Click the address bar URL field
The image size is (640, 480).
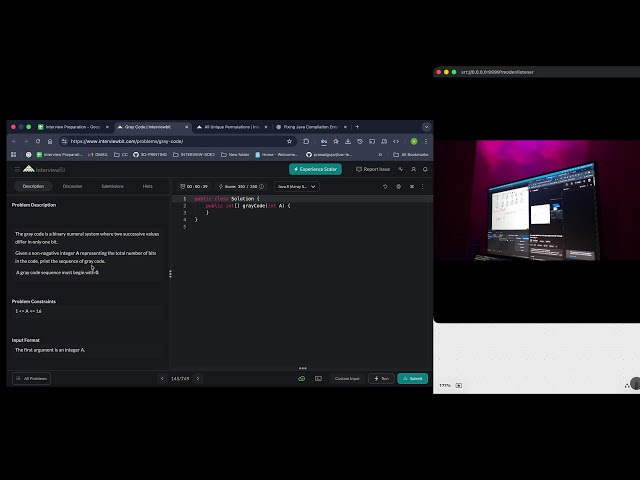click(x=176, y=141)
